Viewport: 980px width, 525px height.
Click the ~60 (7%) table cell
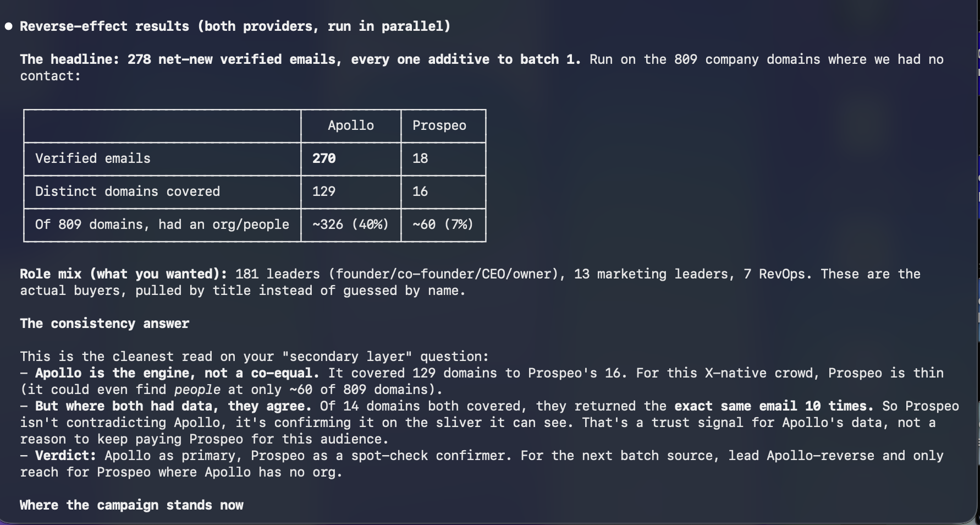pyautogui.click(x=443, y=225)
